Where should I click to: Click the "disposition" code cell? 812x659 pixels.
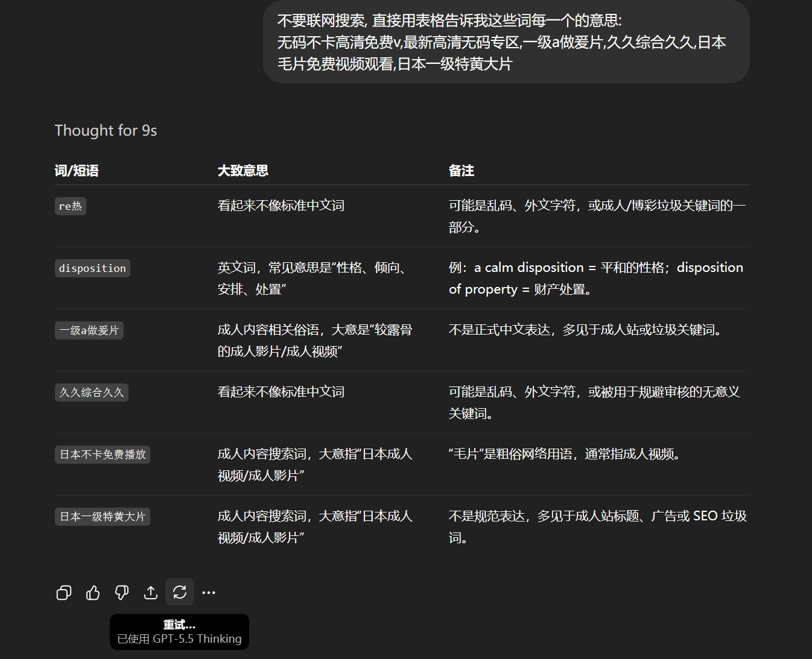92,268
